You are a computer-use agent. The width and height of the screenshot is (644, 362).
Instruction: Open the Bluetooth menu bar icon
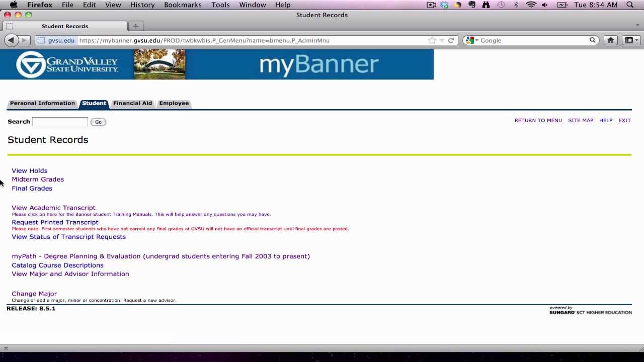516,5
